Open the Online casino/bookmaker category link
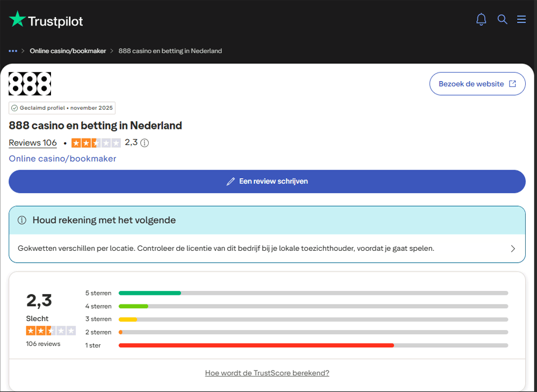The height and width of the screenshot is (392, 537). click(x=62, y=158)
